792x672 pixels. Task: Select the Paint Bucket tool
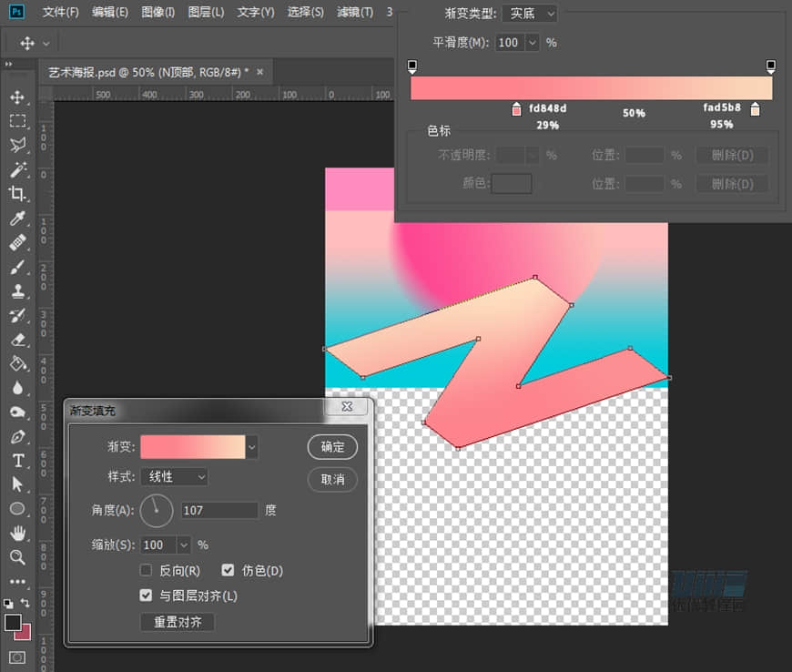click(17, 364)
